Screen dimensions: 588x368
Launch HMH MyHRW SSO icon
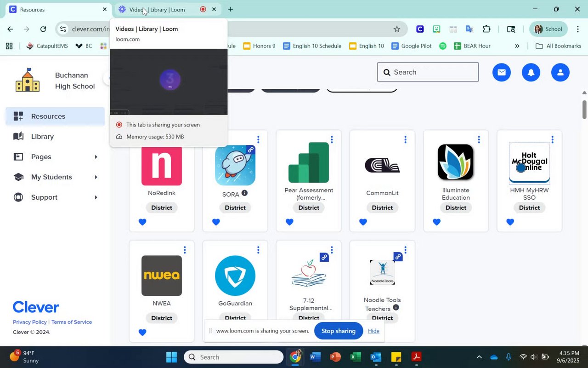click(529, 162)
